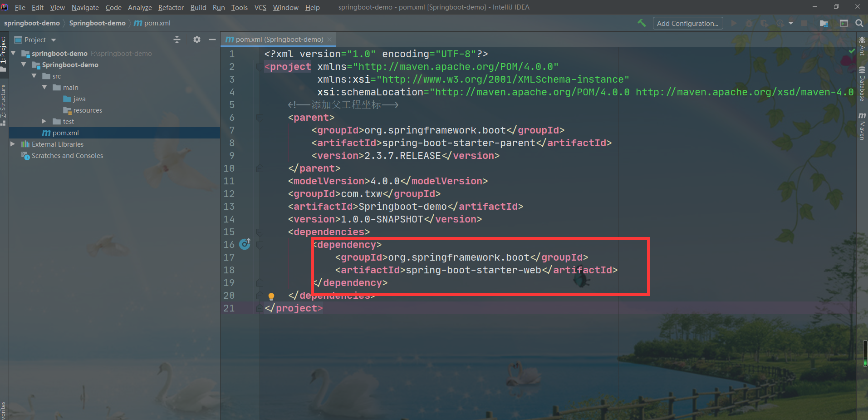Click the Debug bug icon in toolbar

click(749, 23)
